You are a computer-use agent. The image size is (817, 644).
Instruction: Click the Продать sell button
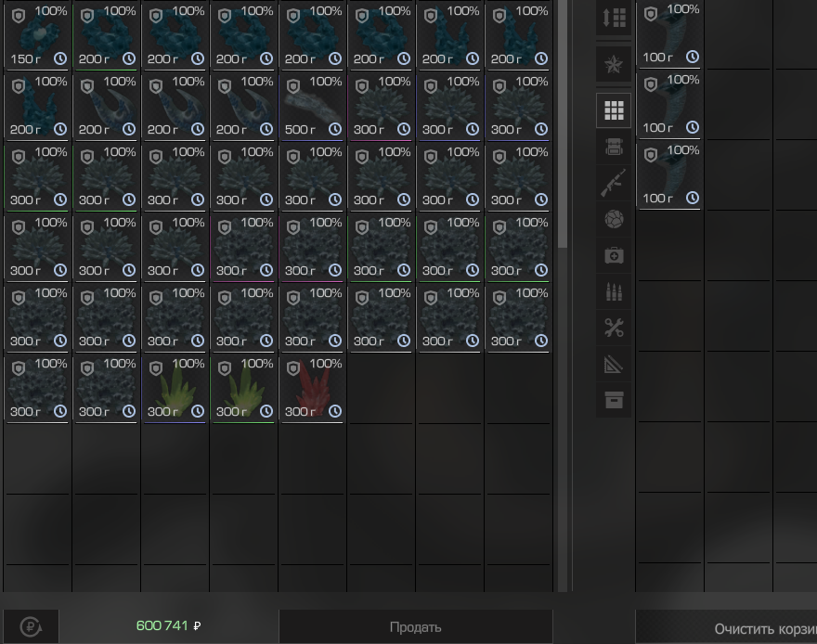pos(416,626)
